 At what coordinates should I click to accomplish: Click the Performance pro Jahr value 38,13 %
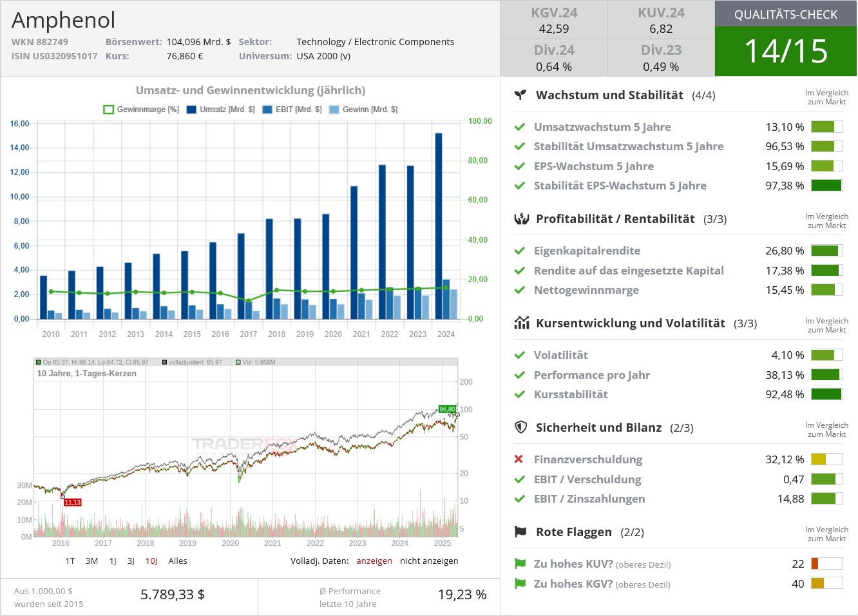(x=785, y=375)
